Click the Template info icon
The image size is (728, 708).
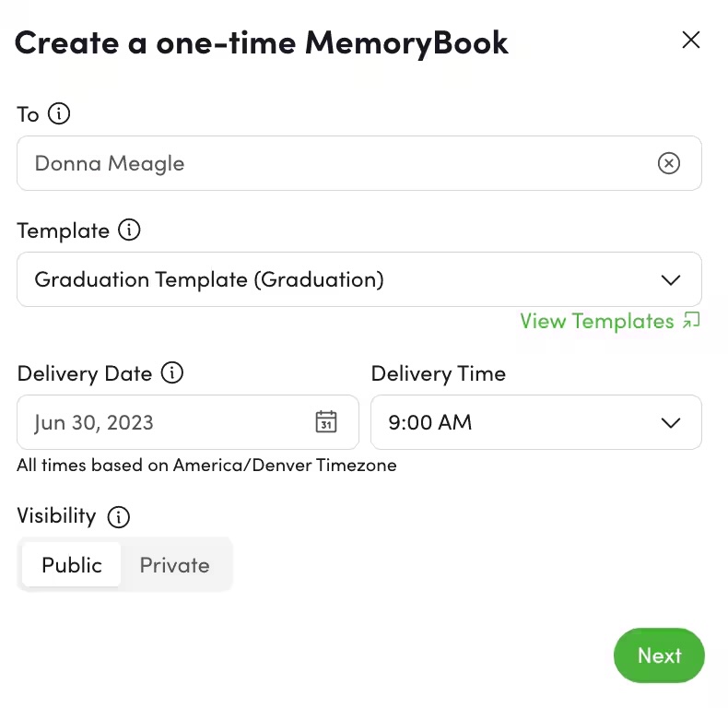coord(130,230)
